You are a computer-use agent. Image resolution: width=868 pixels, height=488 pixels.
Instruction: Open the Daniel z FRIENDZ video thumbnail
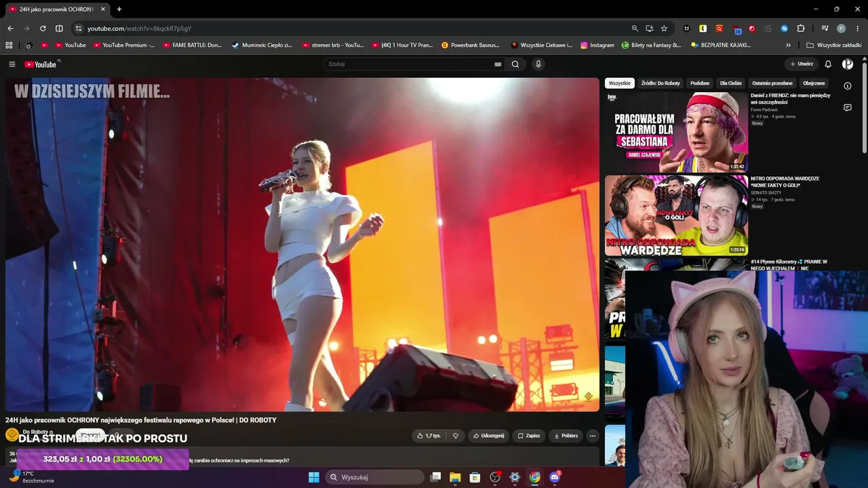(676, 132)
